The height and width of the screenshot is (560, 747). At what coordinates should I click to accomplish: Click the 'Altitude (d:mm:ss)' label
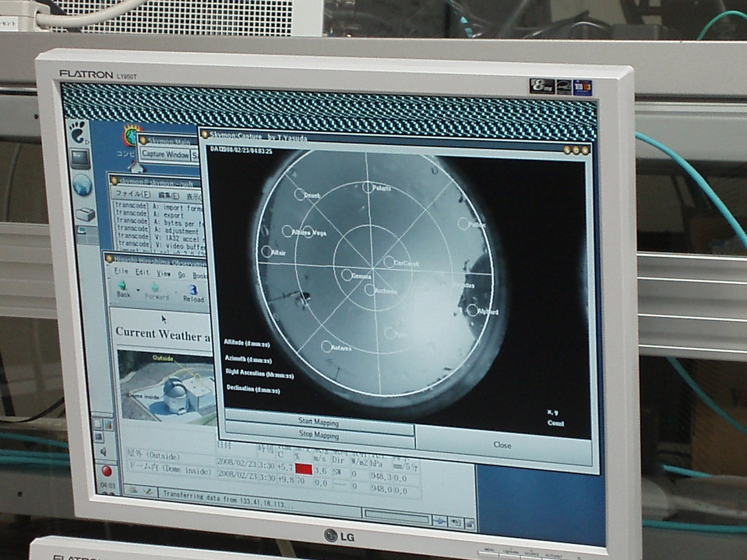click(x=247, y=343)
